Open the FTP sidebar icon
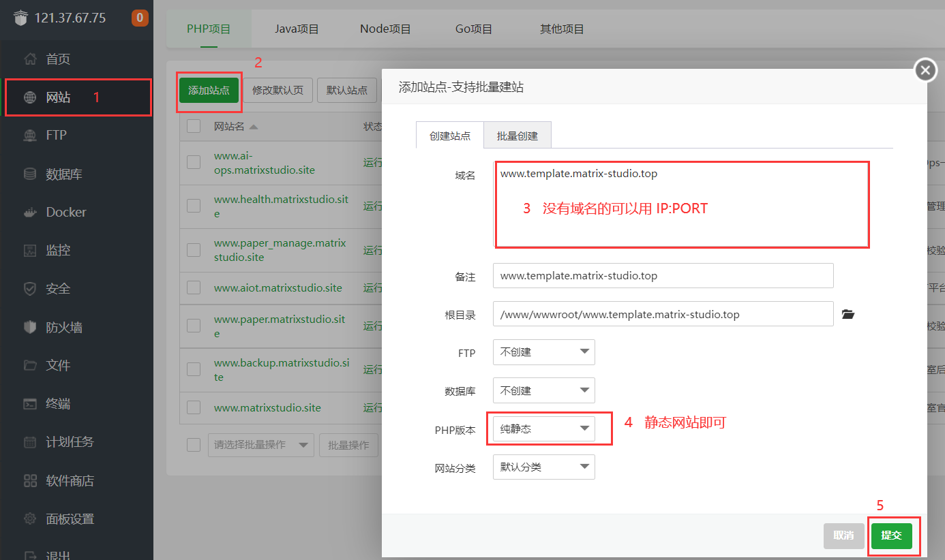The height and width of the screenshot is (560, 945). click(x=30, y=135)
